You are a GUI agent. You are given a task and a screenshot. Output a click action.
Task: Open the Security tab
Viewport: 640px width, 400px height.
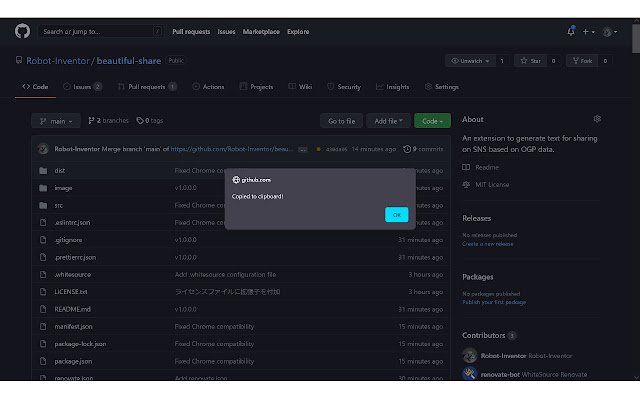point(344,87)
